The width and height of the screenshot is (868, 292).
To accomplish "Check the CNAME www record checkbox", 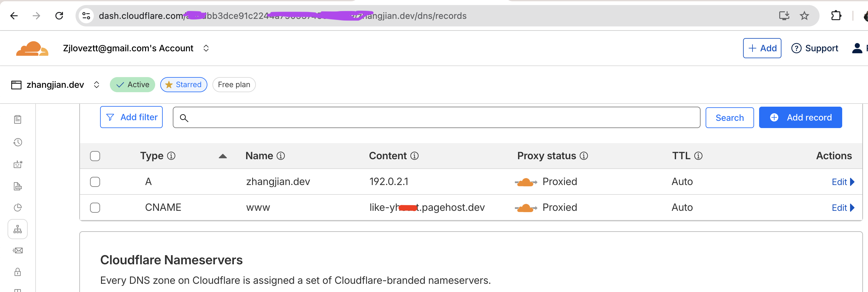I will (95, 207).
